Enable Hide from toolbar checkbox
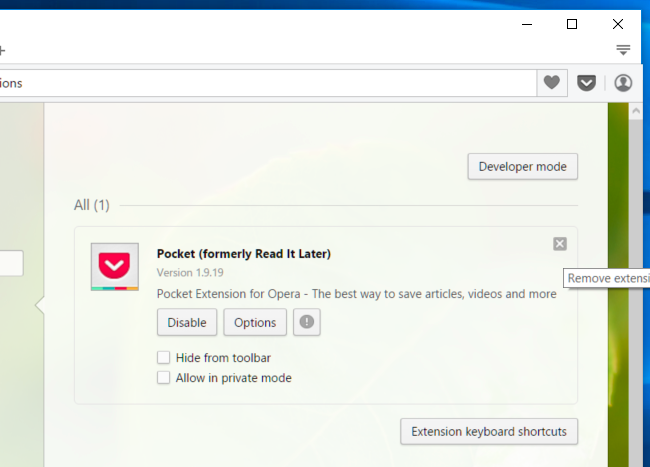 [163, 357]
